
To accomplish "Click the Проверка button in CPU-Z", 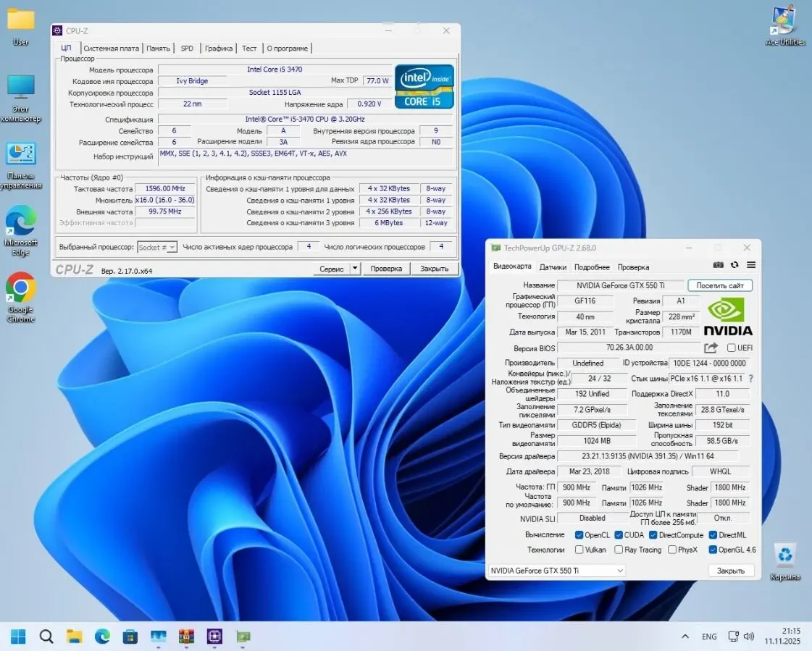I will (386, 268).
